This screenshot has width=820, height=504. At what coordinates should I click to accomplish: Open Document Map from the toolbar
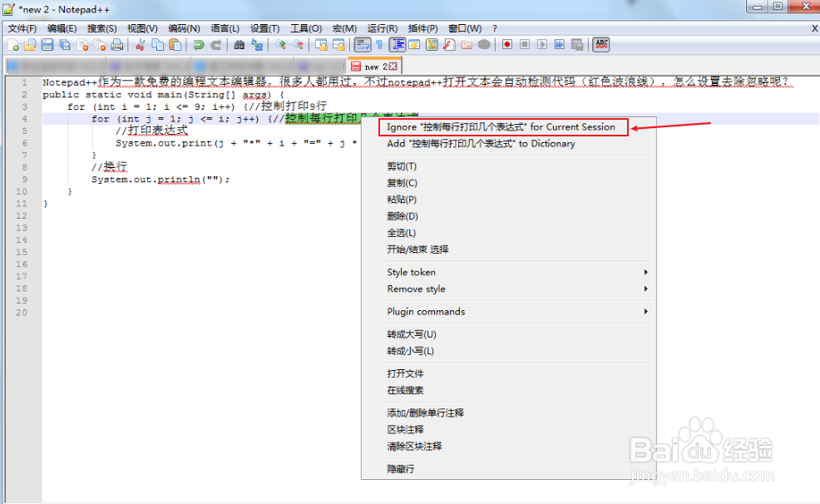432,45
